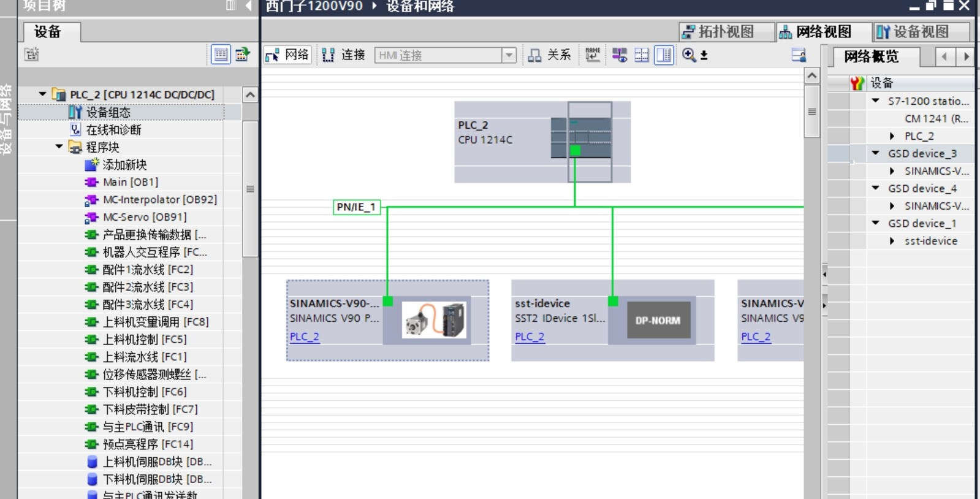
Task: Click the Connections button icon
Action: click(x=329, y=55)
